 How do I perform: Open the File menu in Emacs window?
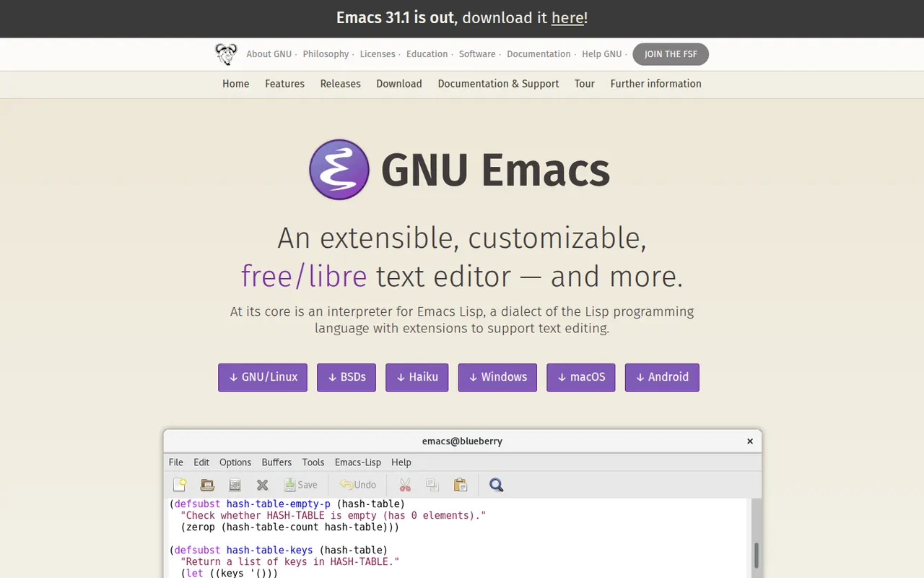176,462
